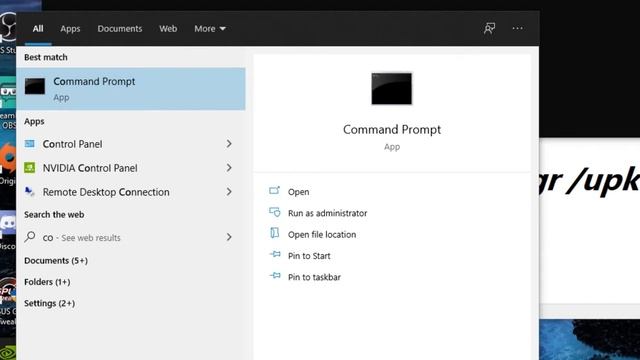This screenshot has width=640, height=360.
Task: Click the Run as administrator shield icon
Action: click(275, 212)
